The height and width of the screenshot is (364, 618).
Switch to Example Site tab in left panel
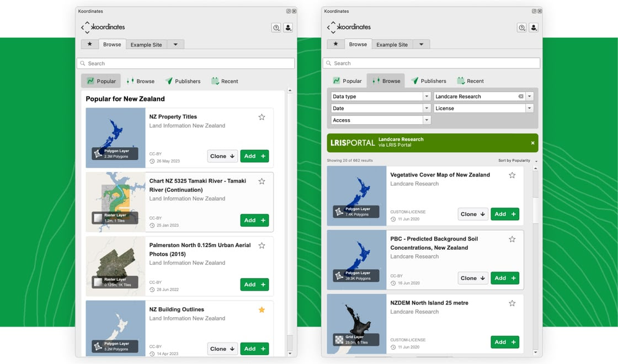click(146, 45)
